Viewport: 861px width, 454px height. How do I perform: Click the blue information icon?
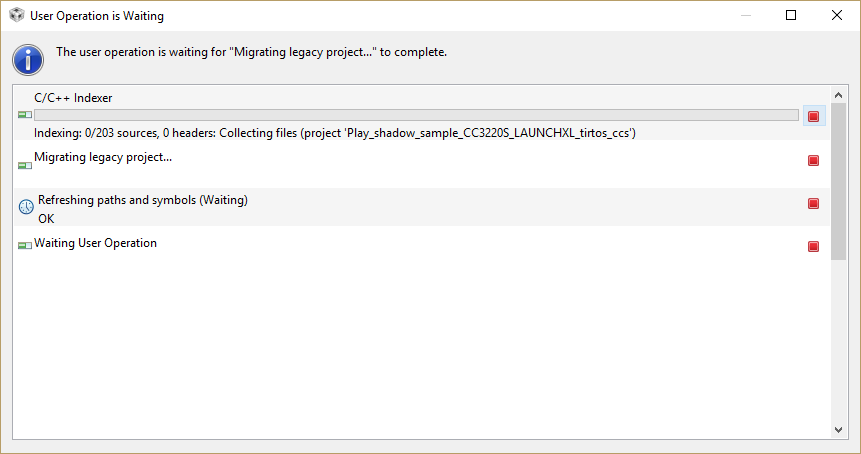point(28,59)
